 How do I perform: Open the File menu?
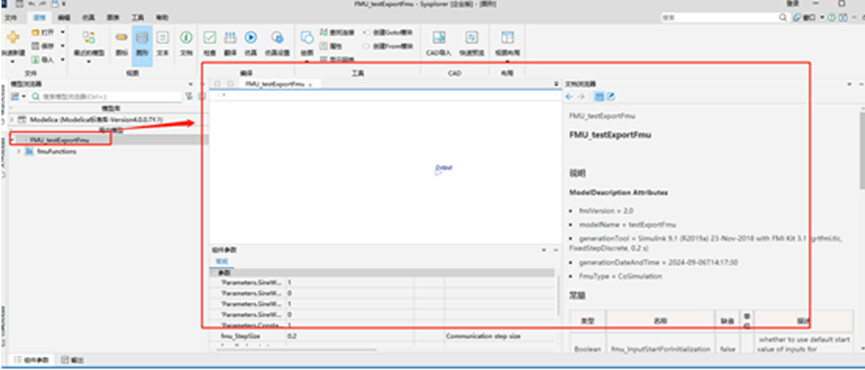point(10,18)
